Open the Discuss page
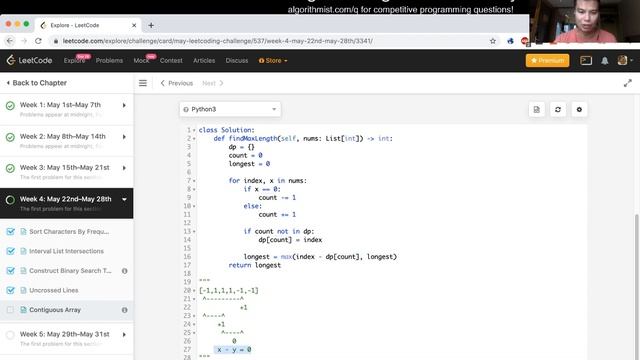Viewport: 640px width, 360px height. [237, 60]
